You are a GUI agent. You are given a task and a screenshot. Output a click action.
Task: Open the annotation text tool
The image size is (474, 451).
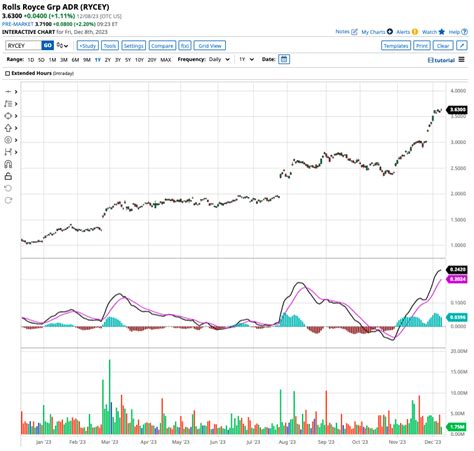[8, 104]
